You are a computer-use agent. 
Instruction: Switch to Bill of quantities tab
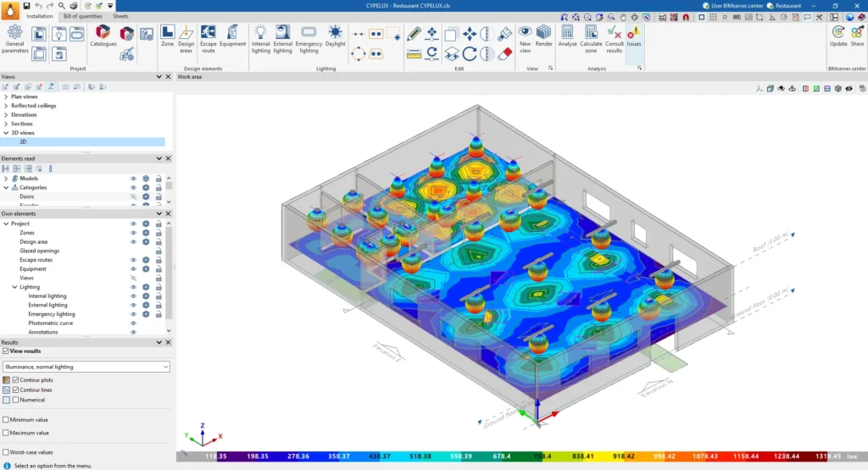[82, 17]
